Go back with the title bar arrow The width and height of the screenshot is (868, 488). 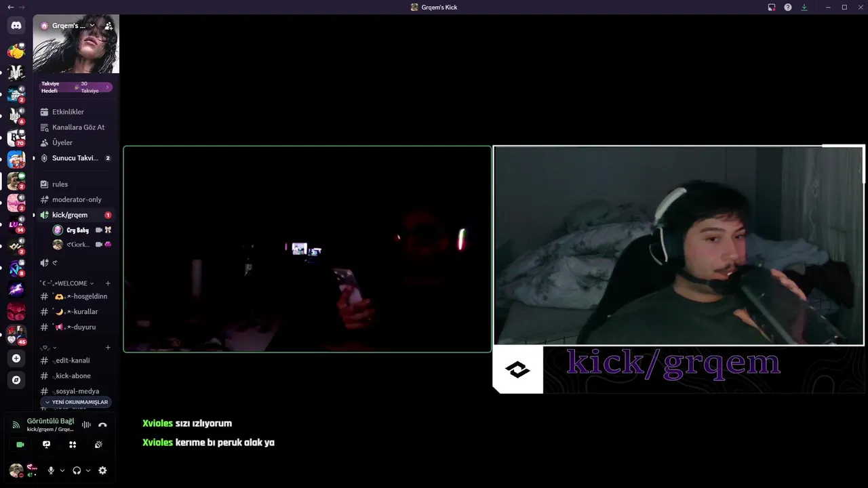tap(10, 7)
